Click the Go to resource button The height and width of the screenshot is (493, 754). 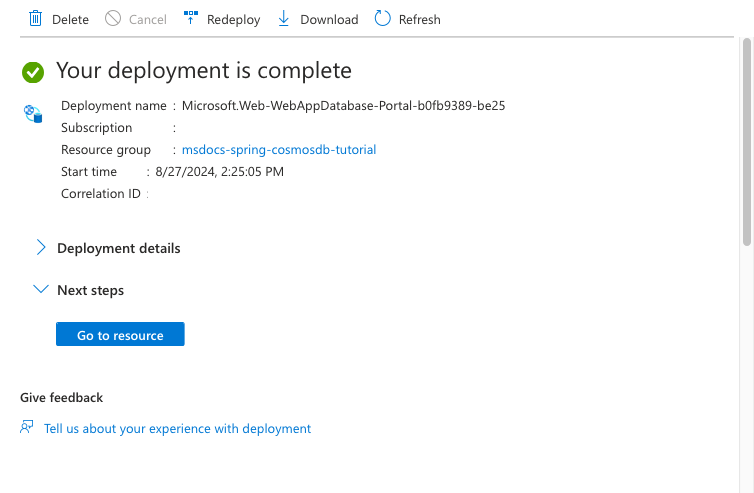click(120, 334)
